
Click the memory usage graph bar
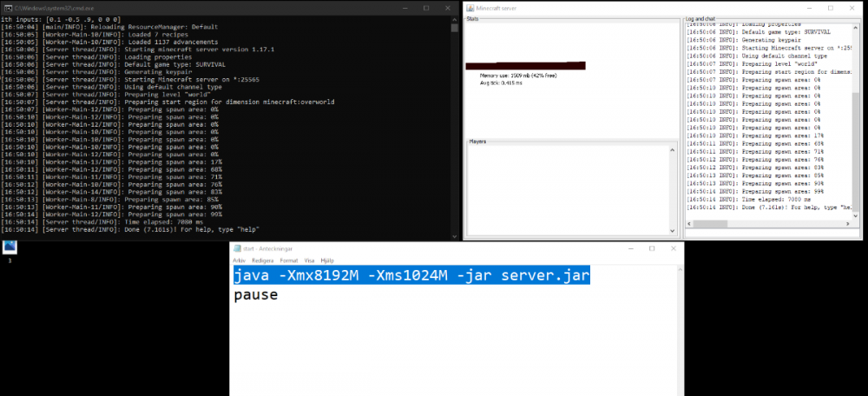[525, 66]
